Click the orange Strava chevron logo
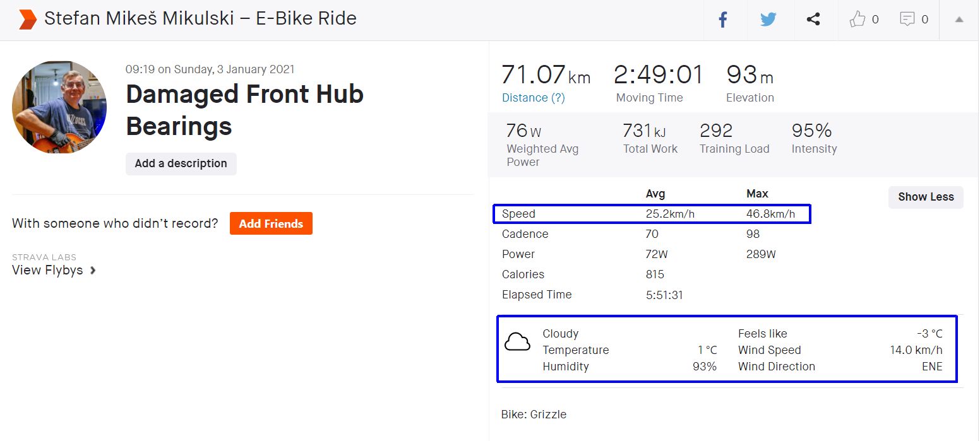980x441 pixels. pos(27,20)
